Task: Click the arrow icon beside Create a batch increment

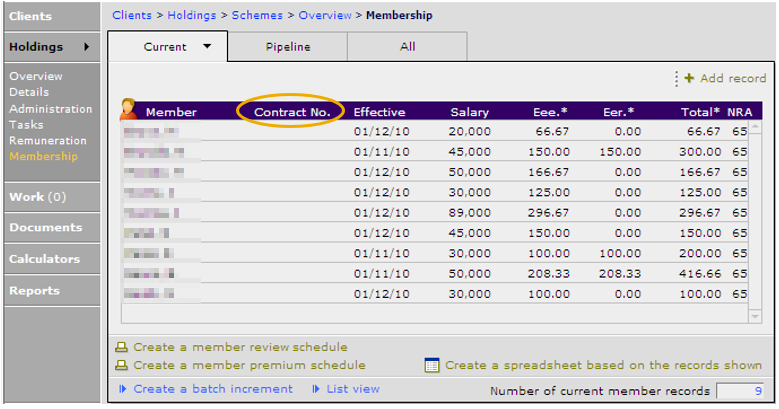Action: 123,389
